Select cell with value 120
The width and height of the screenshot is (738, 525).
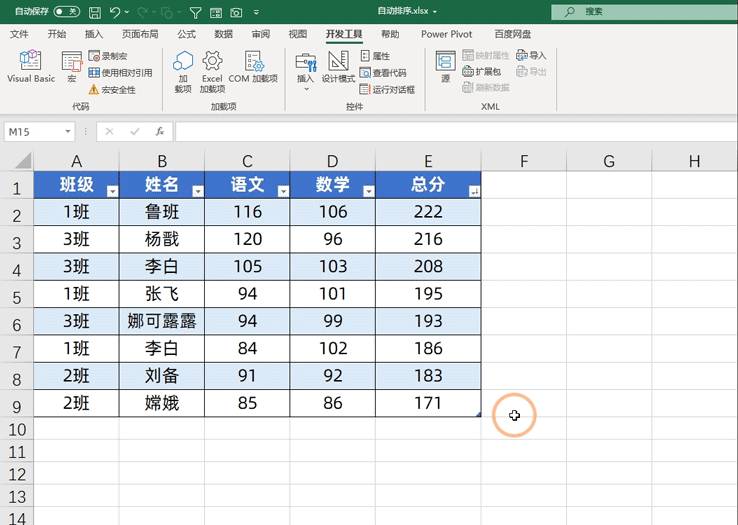[248, 239]
